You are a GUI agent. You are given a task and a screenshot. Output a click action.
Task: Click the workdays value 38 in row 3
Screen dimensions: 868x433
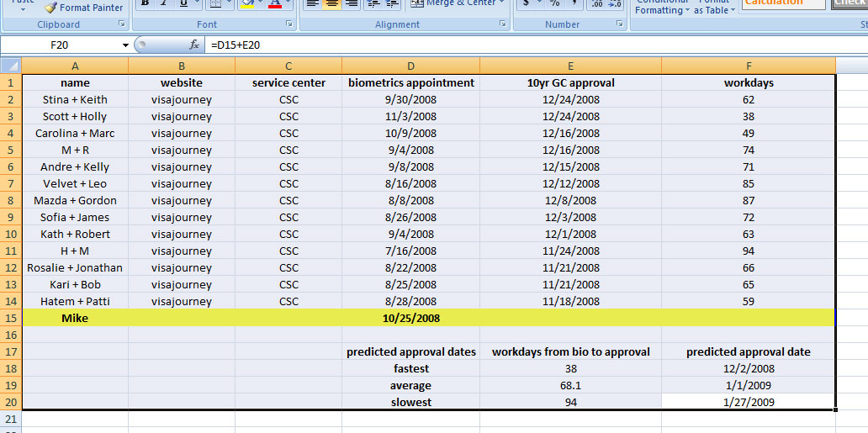point(749,116)
